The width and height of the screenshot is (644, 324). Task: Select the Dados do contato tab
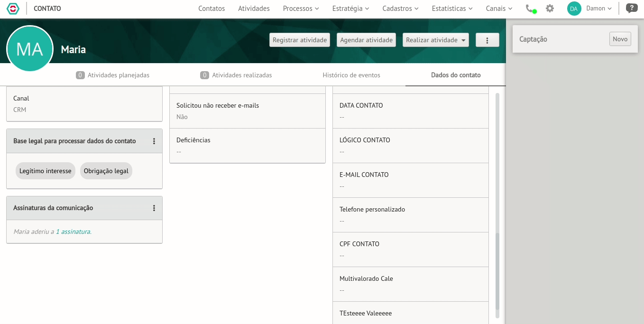[x=456, y=75]
